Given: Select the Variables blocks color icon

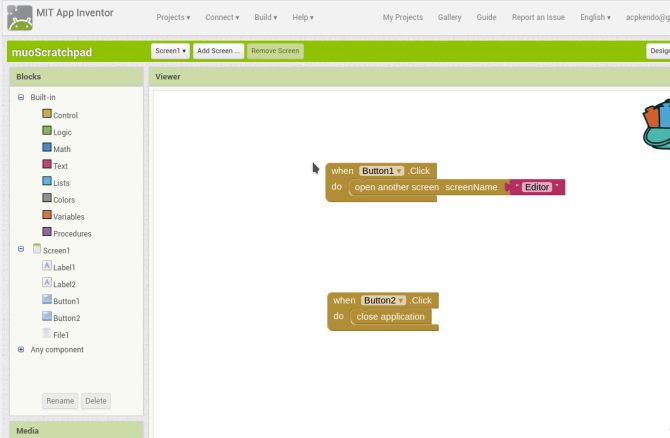Looking at the screenshot, I should 47,215.
